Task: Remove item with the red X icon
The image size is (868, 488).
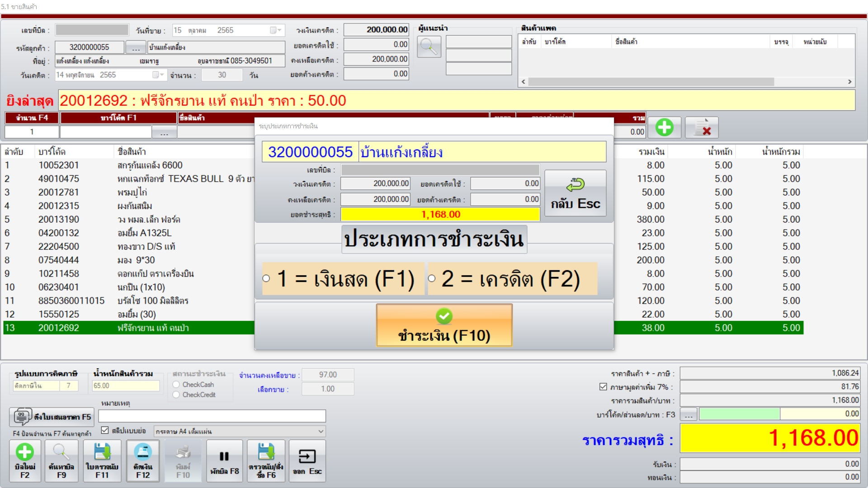Action: tap(703, 127)
